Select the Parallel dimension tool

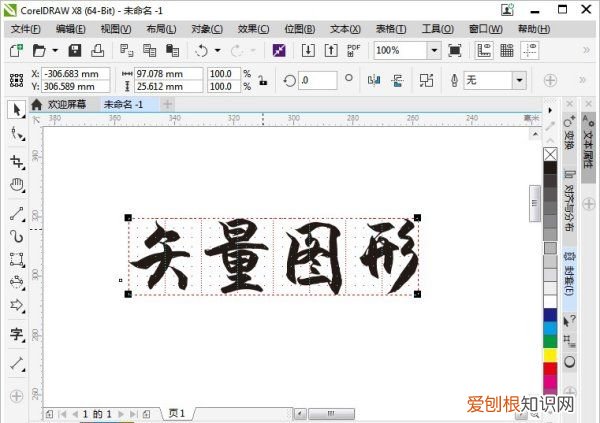click(17, 363)
